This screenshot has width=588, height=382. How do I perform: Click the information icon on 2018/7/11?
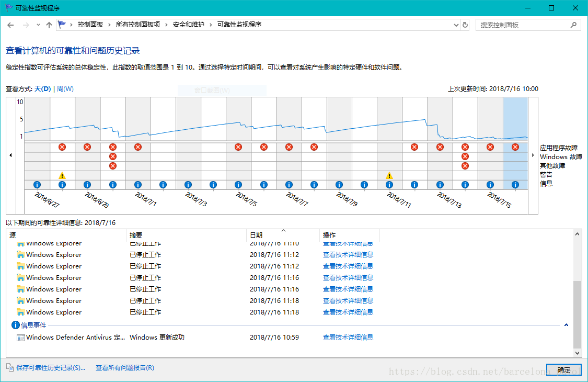(x=389, y=184)
